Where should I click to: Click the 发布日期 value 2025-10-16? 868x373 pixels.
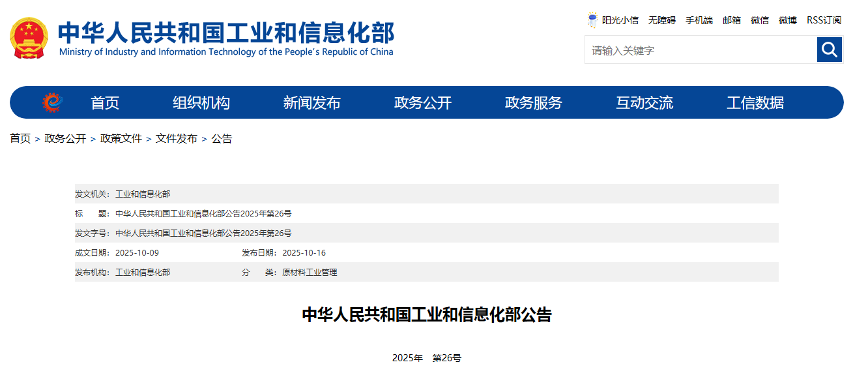click(304, 252)
